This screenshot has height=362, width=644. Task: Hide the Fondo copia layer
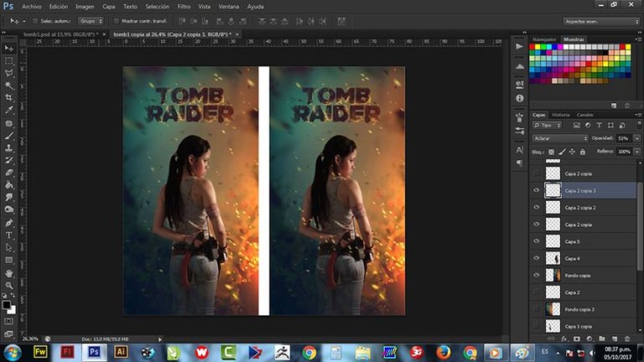click(537, 275)
